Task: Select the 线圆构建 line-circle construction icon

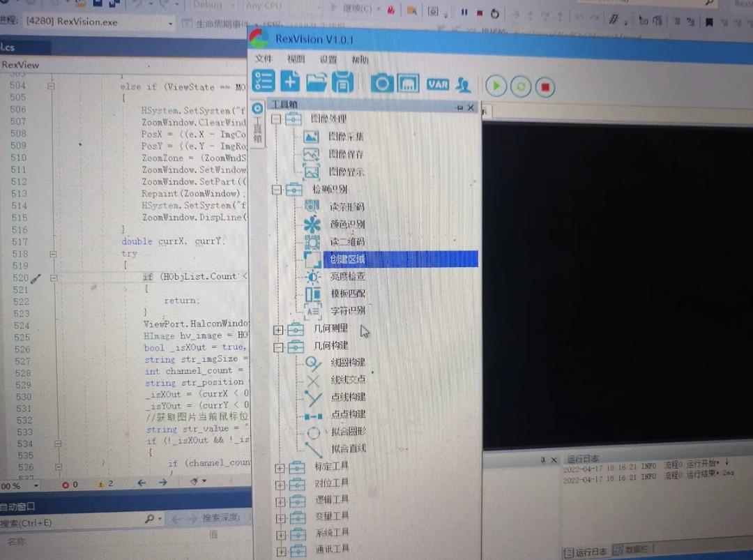Action: tap(313, 363)
